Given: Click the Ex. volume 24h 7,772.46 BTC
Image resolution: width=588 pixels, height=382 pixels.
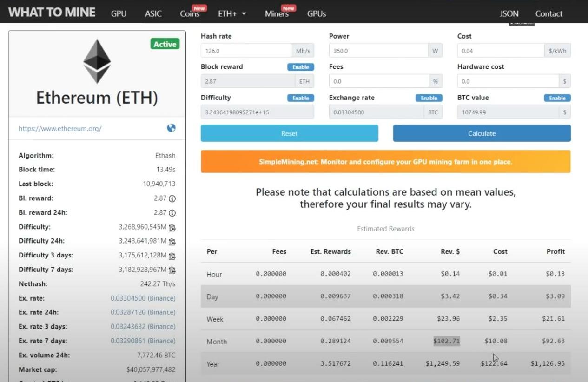Looking at the screenshot, I should click(x=156, y=355).
